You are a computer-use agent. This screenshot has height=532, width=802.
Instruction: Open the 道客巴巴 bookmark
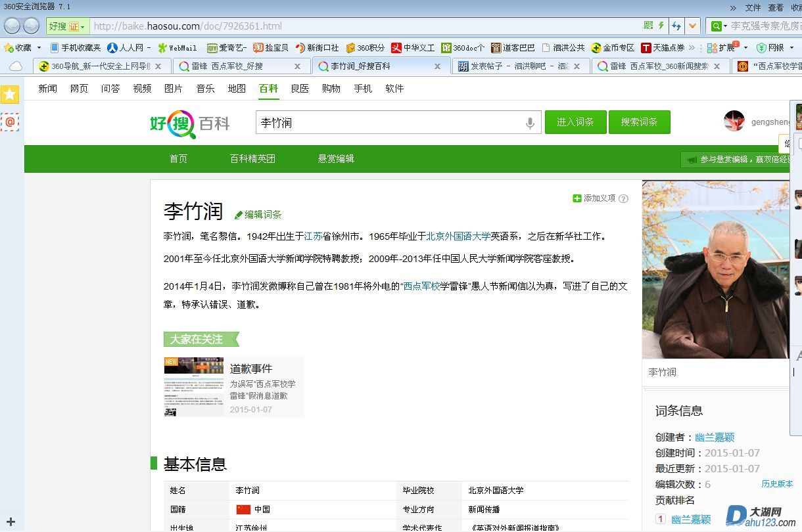(x=513, y=47)
